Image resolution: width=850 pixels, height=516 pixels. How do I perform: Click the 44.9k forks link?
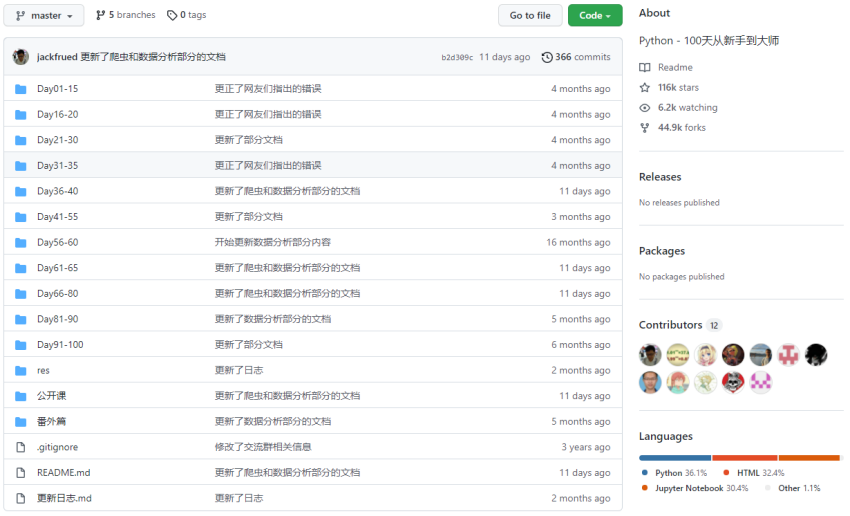coord(681,127)
